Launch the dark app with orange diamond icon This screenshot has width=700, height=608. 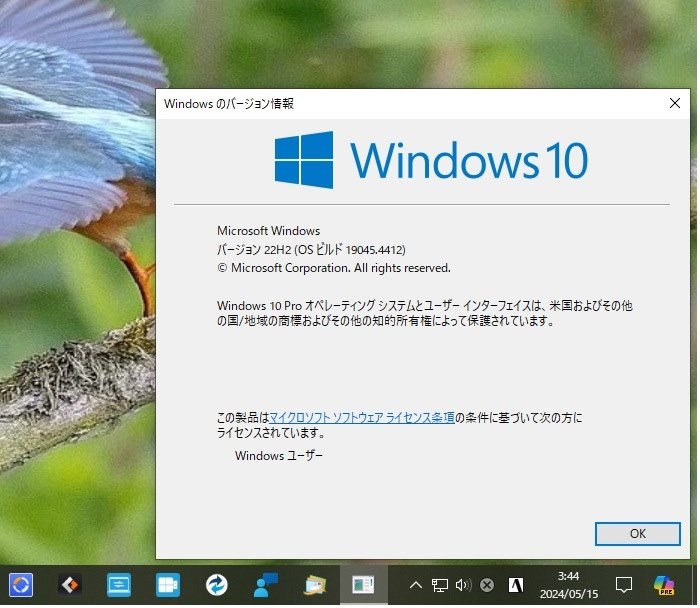coord(70,585)
